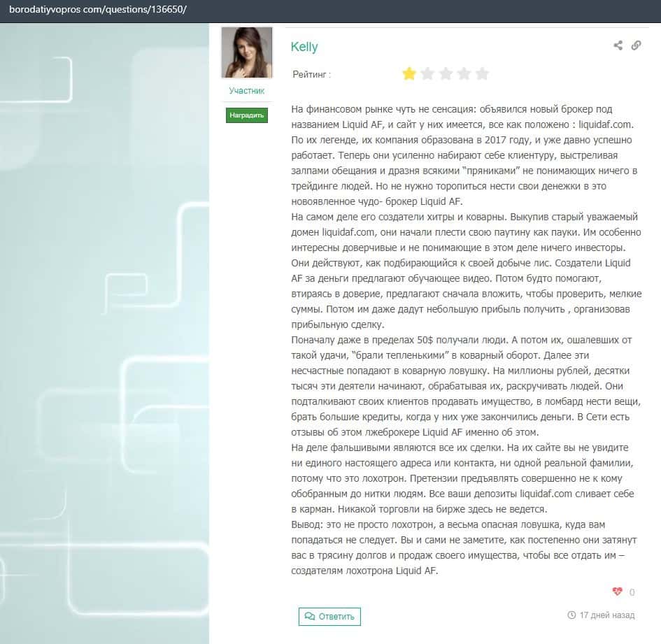661x644 pixels.
Task: Click the '17 дней назад' timestamp
Action: pyautogui.click(x=607, y=615)
